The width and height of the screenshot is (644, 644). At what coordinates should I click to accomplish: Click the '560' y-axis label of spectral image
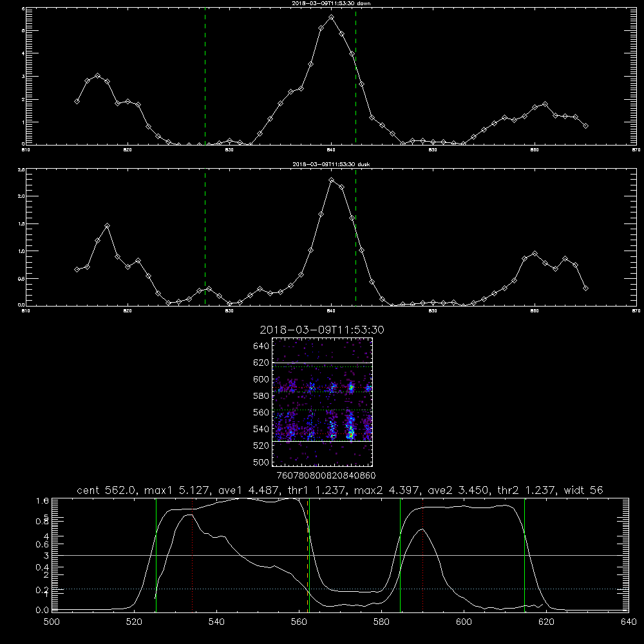point(261,412)
